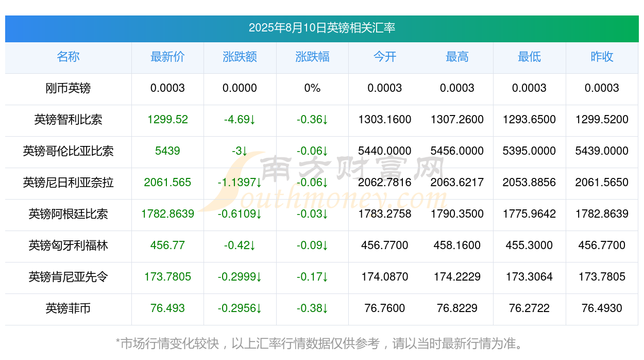Viewport: 644px width, 360px height.
Task: Select the 今开 column header
Action: pos(385,57)
